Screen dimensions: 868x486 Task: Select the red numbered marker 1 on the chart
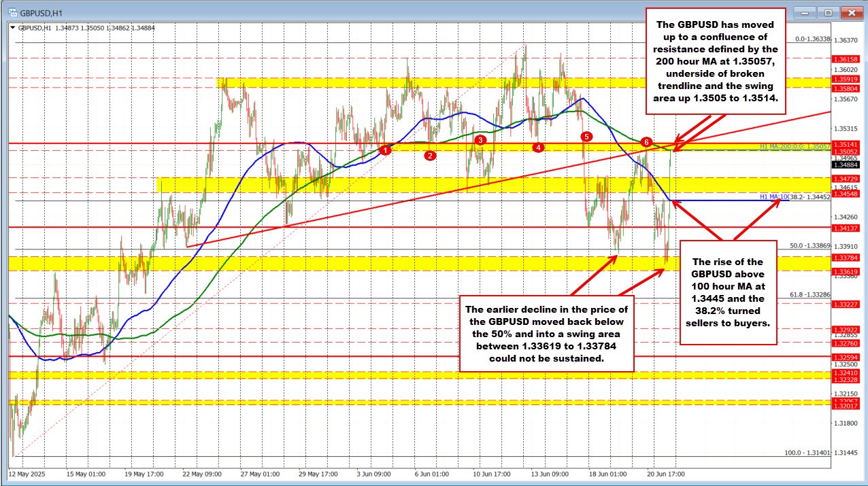coord(387,150)
